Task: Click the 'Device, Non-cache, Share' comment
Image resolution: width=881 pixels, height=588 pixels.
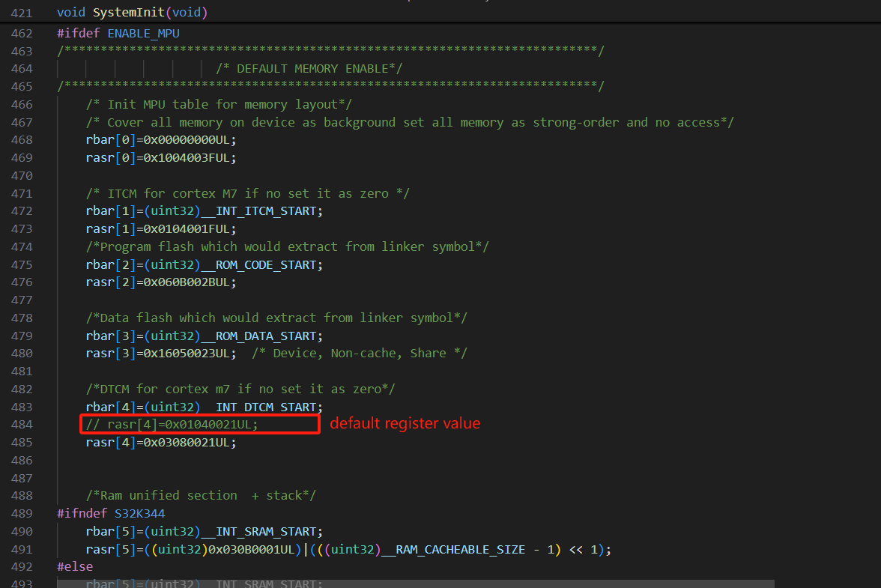Action: (360, 353)
